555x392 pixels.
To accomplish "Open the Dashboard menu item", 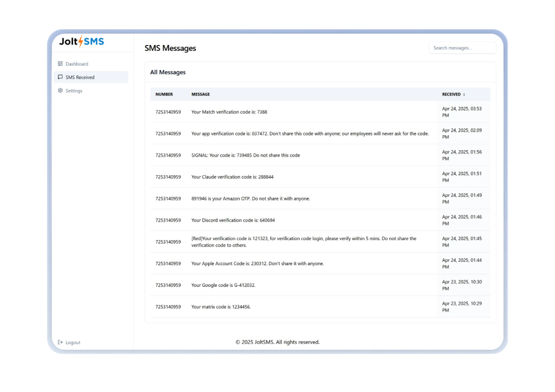I will coord(91,64).
